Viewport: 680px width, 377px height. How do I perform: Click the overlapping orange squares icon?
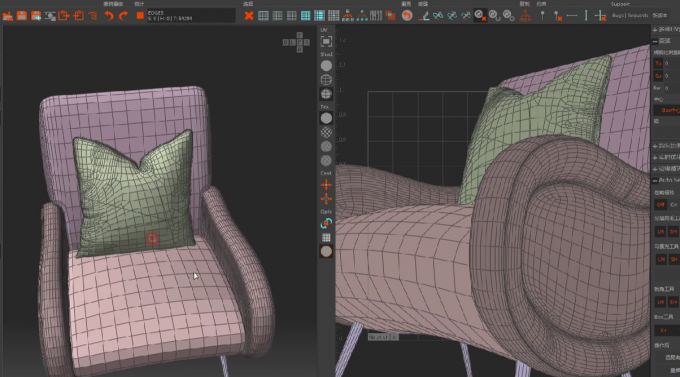(x=390, y=16)
